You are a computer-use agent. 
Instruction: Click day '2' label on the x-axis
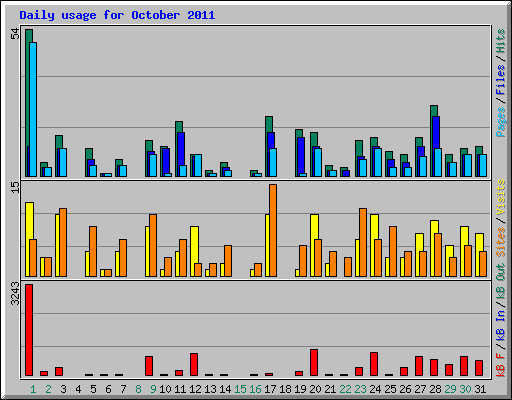(48, 389)
